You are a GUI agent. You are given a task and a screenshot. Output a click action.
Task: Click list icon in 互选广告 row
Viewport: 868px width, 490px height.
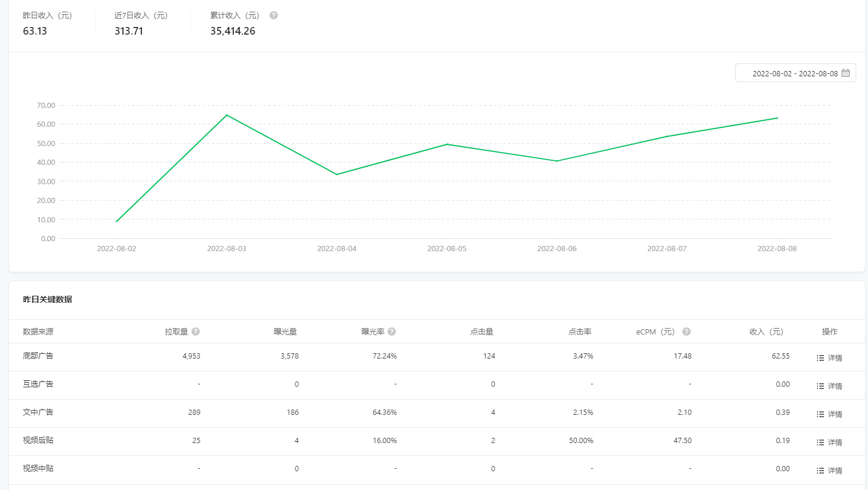[820, 386]
